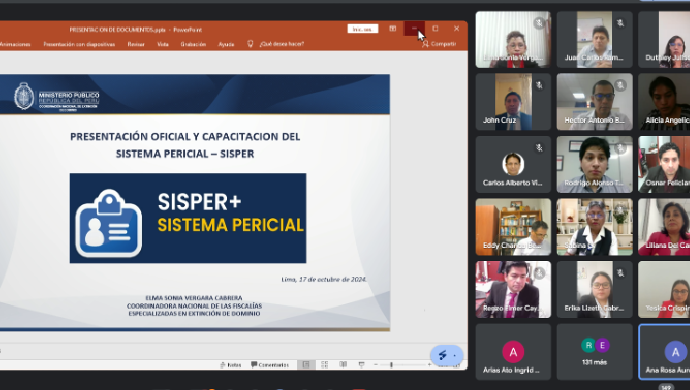Fit slide to current window icon

click(456, 365)
